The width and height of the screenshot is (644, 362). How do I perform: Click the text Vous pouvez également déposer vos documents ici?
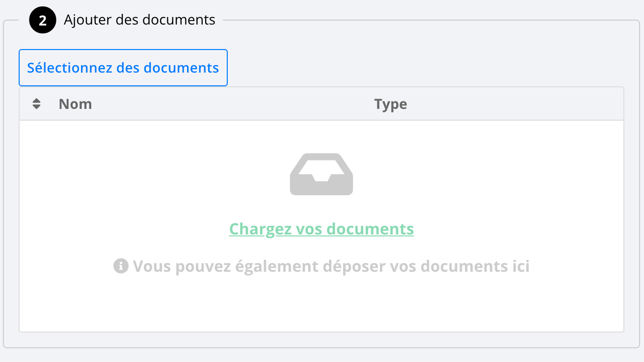point(331,266)
